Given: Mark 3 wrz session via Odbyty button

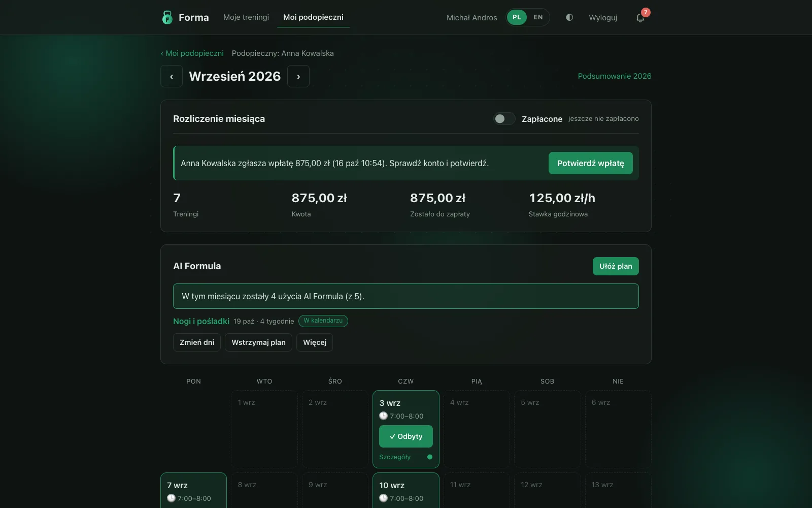Looking at the screenshot, I should click(x=406, y=436).
